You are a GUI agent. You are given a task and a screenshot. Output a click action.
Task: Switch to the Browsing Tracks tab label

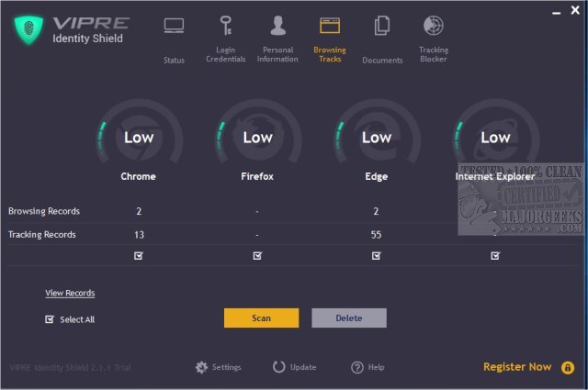click(330, 55)
